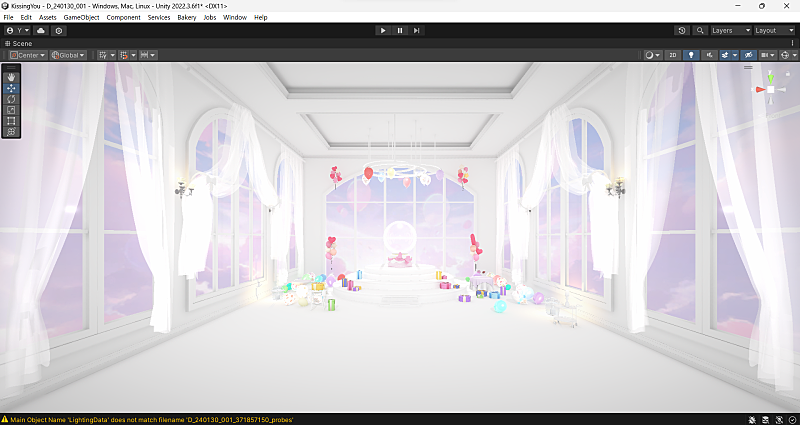Click the Play button

pyautogui.click(x=383, y=30)
